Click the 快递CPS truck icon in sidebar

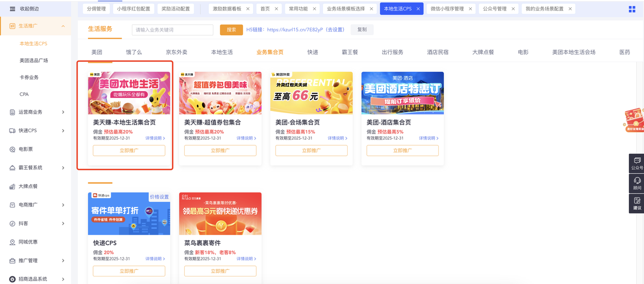(x=13, y=131)
